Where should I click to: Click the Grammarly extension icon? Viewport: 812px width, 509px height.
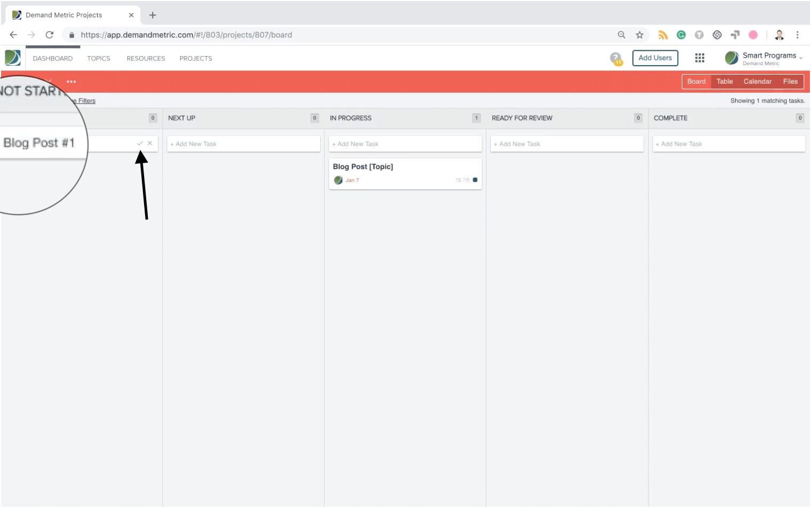click(681, 35)
